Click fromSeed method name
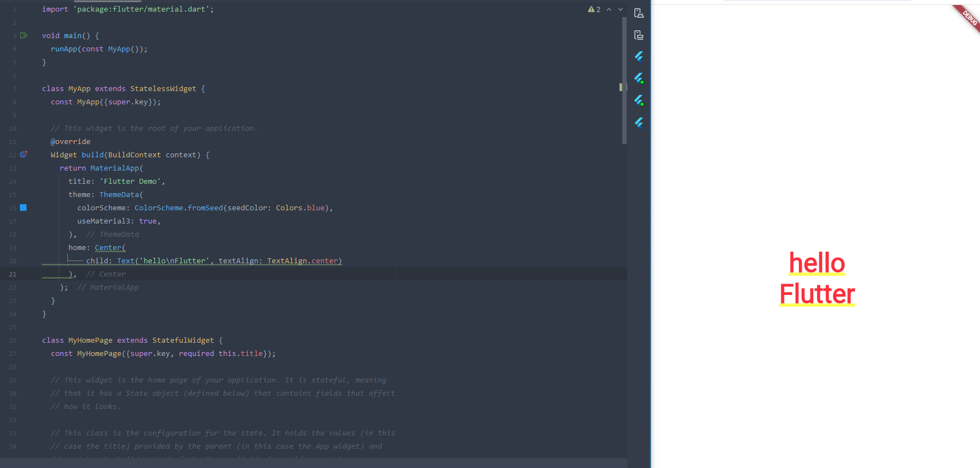The width and height of the screenshot is (980, 468). click(x=205, y=208)
